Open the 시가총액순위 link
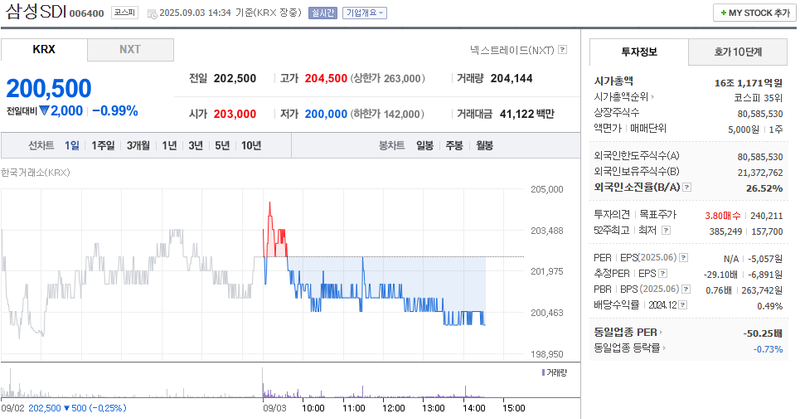Image resolution: width=800 pixels, height=419 pixels. tap(623, 96)
